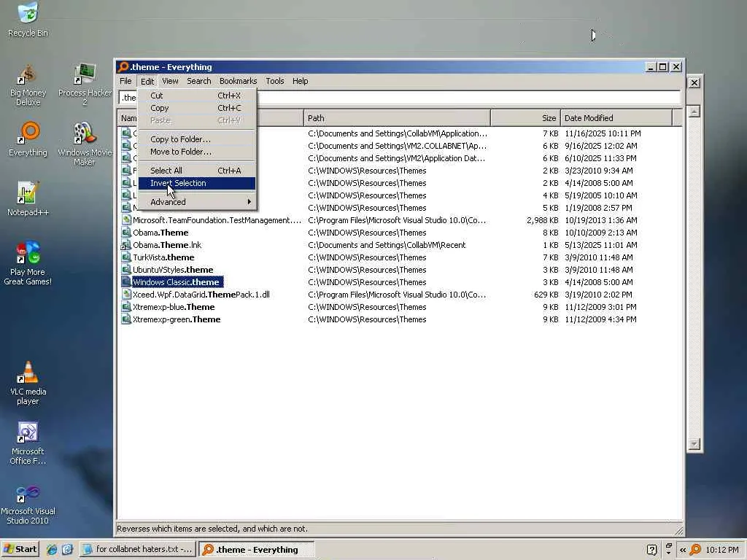Viewport: 747px width, 560px height.
Task: Select the Xtremexp-green.Theme file name
Action: 177,319
